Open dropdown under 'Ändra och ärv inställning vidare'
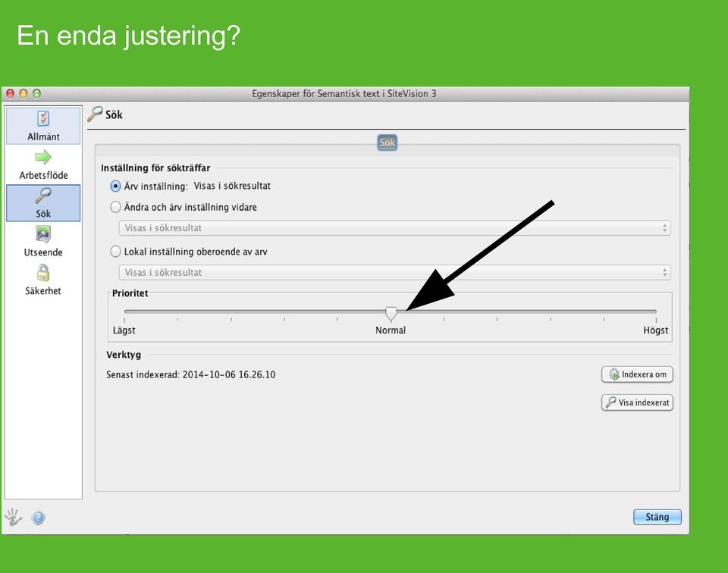Image resolution: width=728 pixels, height=573 pixels. click(394, 228)
